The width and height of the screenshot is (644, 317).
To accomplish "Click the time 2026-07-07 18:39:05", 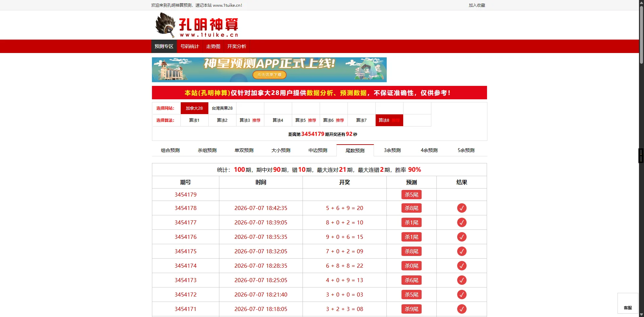I will click(261, 222).
